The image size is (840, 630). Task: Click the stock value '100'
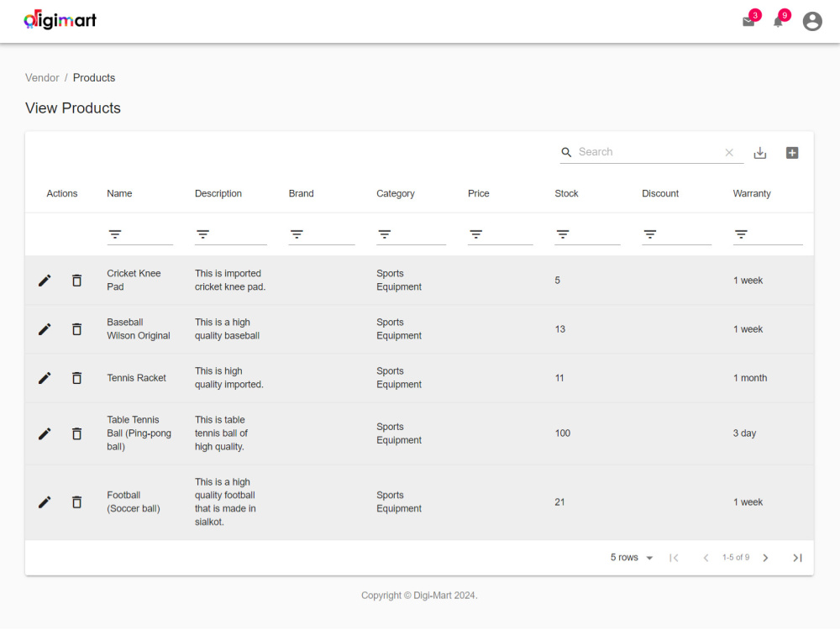coord(563,433)
